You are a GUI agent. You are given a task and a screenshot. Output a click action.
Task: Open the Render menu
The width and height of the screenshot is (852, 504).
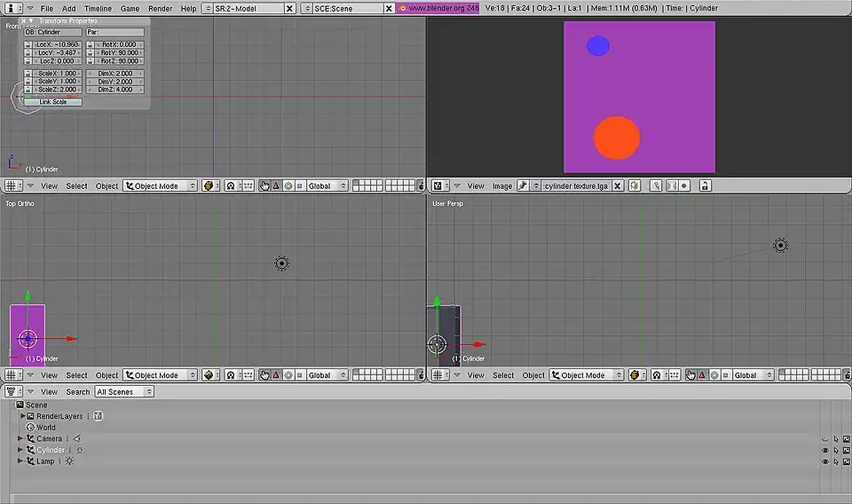click(160, 8)
